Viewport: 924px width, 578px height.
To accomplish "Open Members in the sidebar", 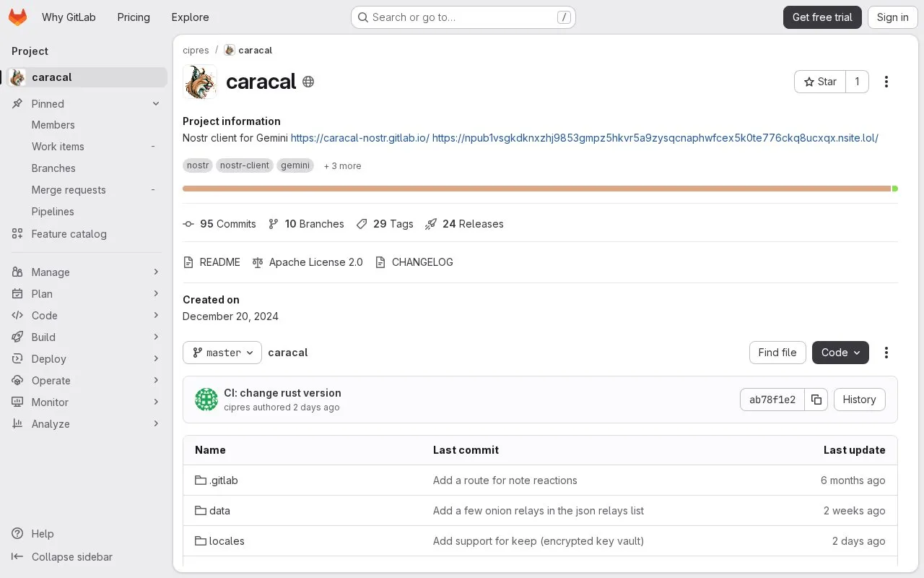I will [x=87, y=125].
